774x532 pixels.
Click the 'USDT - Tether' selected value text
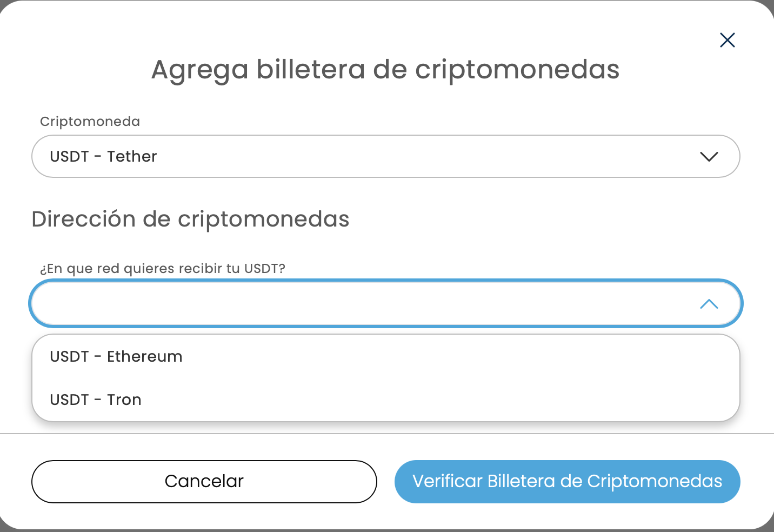coord(103,157)
